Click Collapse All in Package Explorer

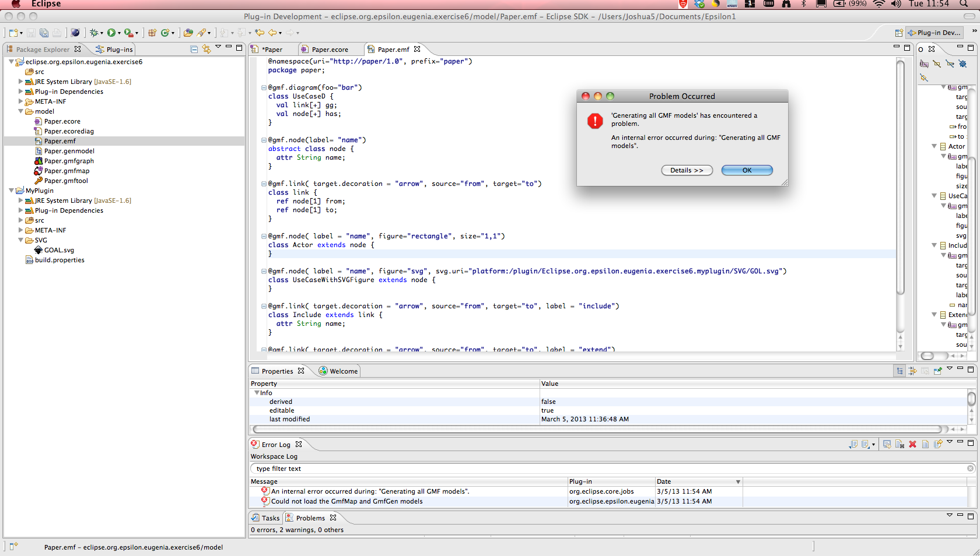pos(194,50)
